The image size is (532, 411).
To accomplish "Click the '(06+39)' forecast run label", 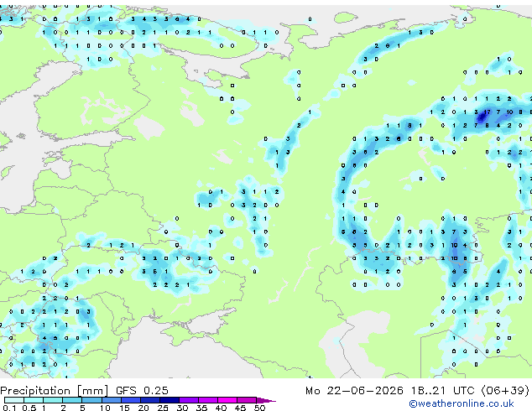I will pyautogui.click(x=505, y=391).
